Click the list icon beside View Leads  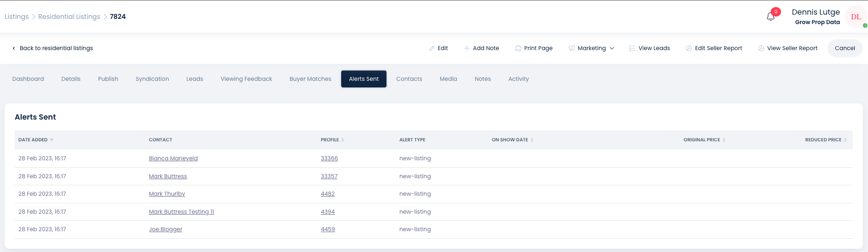(x=632, y=48)
